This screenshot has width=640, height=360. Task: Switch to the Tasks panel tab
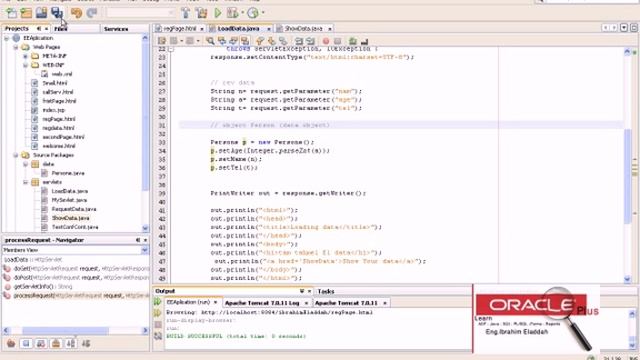point(326,291)
